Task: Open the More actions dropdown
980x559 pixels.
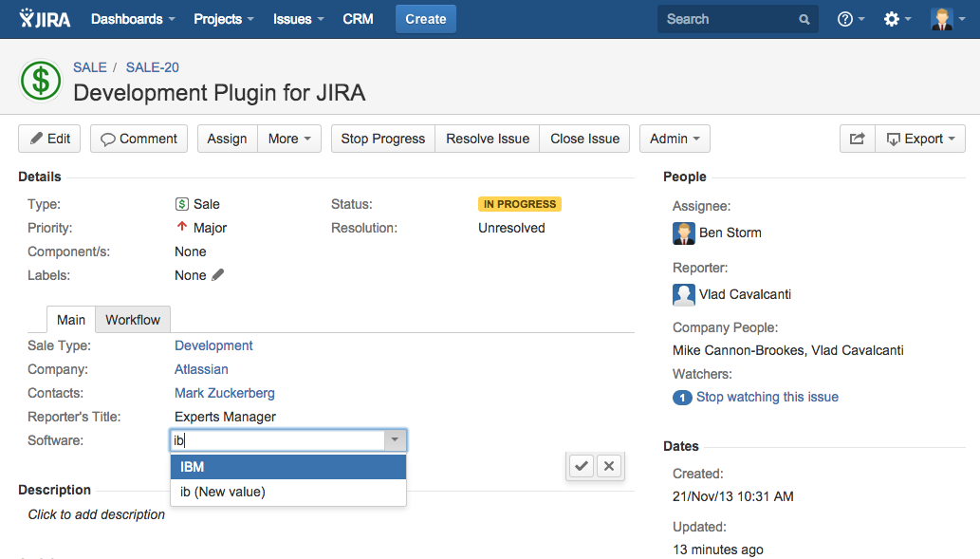Action: [x=288, y=139]
